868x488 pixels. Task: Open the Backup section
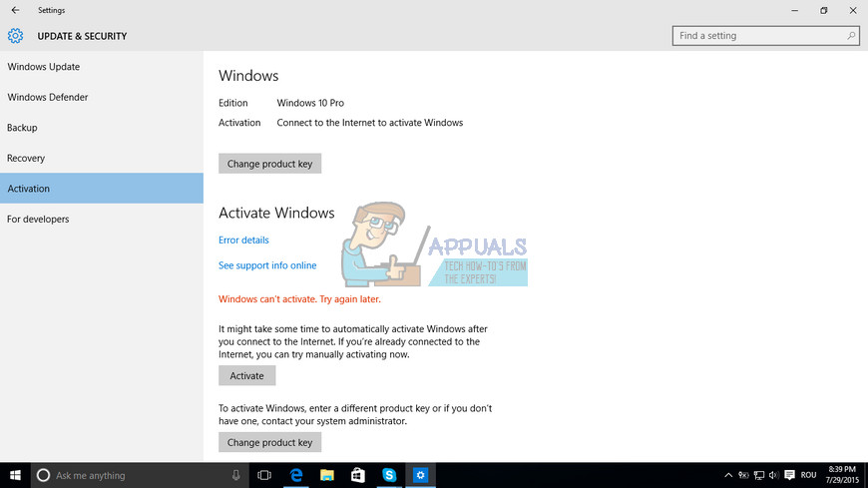click(x=102, y=128)
